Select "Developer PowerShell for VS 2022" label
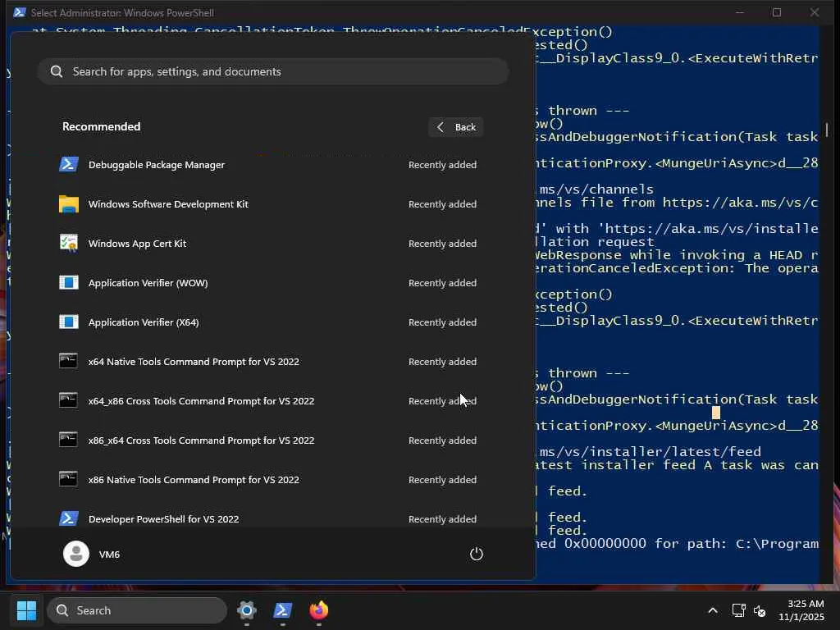Image resolution: width=840 pixels, height=630 pixels. (163, 519)
